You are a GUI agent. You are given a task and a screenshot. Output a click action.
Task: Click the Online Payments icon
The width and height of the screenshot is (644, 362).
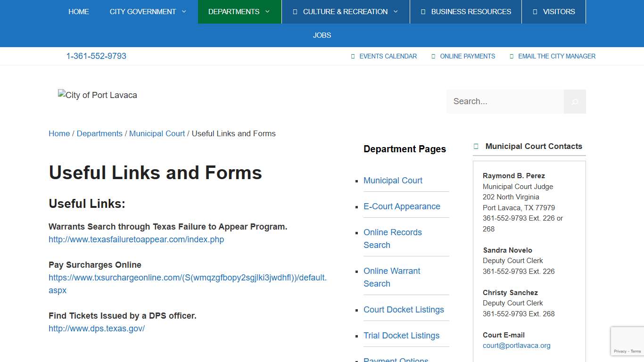(433, 56)
